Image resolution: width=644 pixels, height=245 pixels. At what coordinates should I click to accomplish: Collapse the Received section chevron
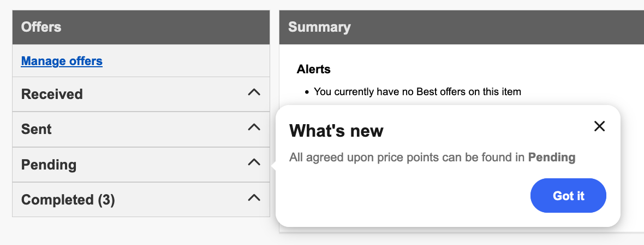(254, 93)
